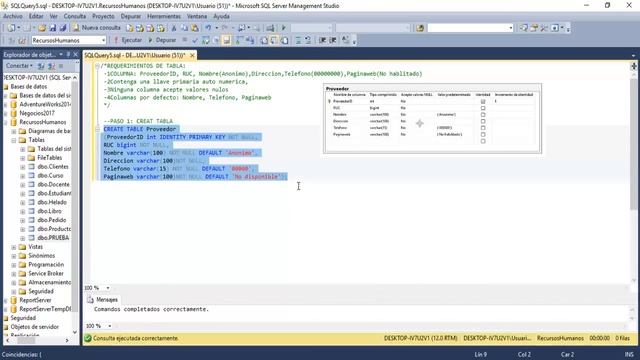Viewport: 640px width, 360px height.
Task: Click the Cancel query stop icon
Action: coord(184,40)
